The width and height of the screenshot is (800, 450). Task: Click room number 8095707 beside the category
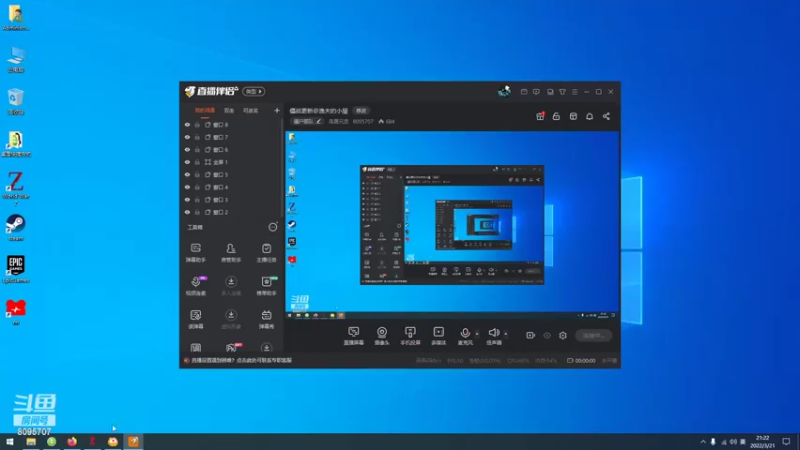pyautogui.click(x=363, y=121)
